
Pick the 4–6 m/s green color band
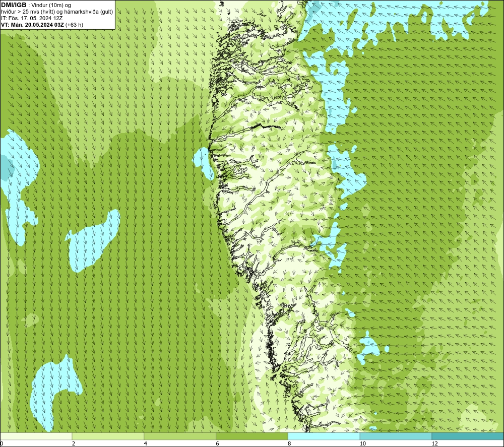(180, 436)
